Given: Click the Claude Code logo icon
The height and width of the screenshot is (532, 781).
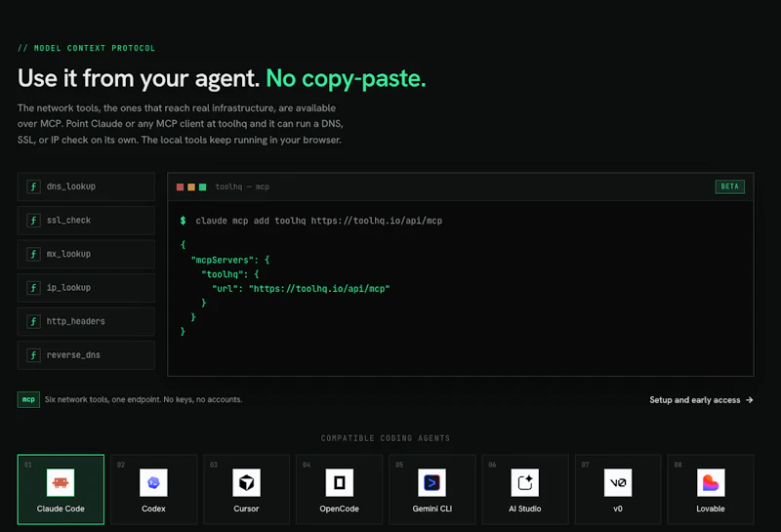Looking at the screenshot, I should pyautogui.click(x=61, y=482).
